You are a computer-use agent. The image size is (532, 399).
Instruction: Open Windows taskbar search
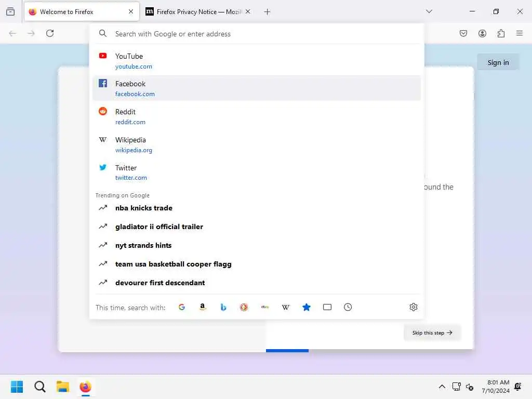tap(39, 387)
